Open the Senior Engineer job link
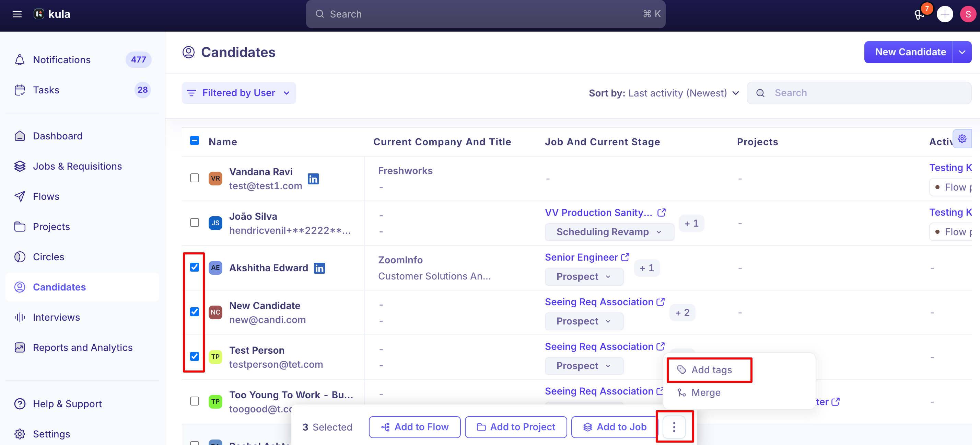This screenshot has height=445, width=980. click(581, 257)
